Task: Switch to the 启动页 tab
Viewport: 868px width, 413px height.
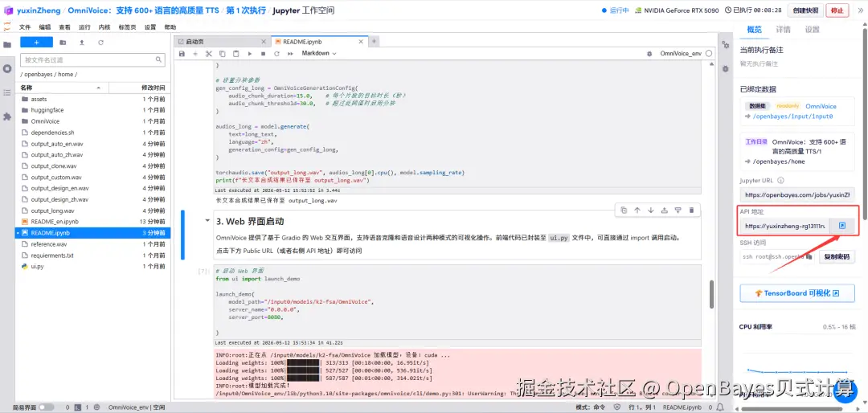Action: click(x=222, y=42)
